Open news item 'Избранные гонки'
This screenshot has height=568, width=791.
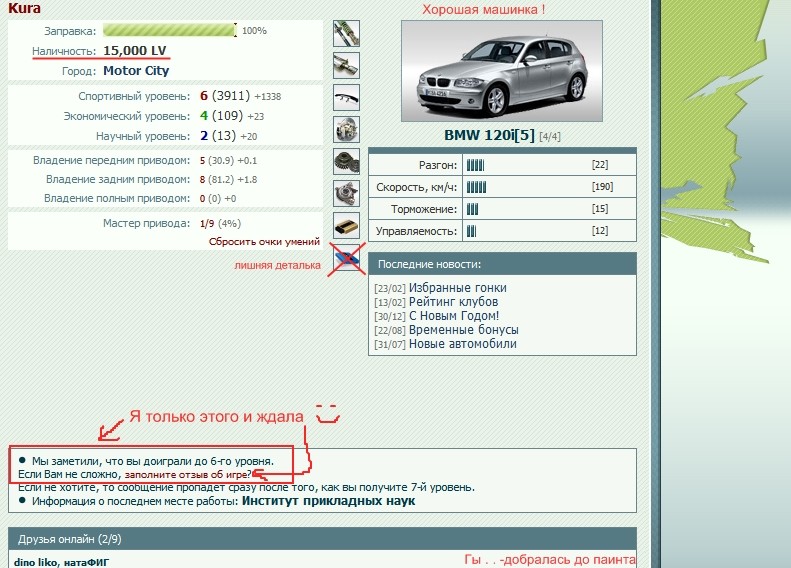coord(458,288)
